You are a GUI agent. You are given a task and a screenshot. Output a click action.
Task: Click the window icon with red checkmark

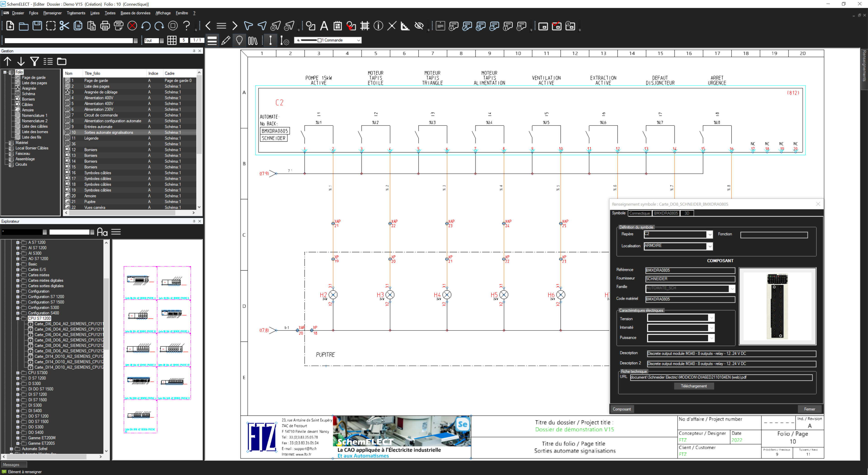(x=557, y=26)
